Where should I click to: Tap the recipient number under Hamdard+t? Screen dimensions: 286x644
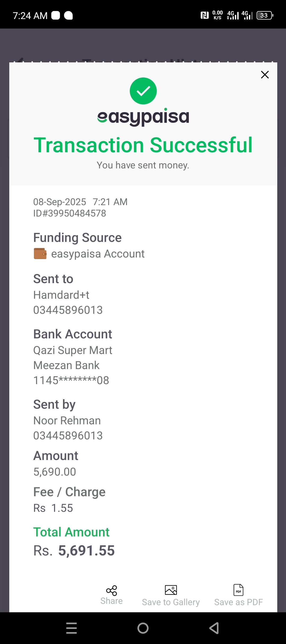point(68,310)
